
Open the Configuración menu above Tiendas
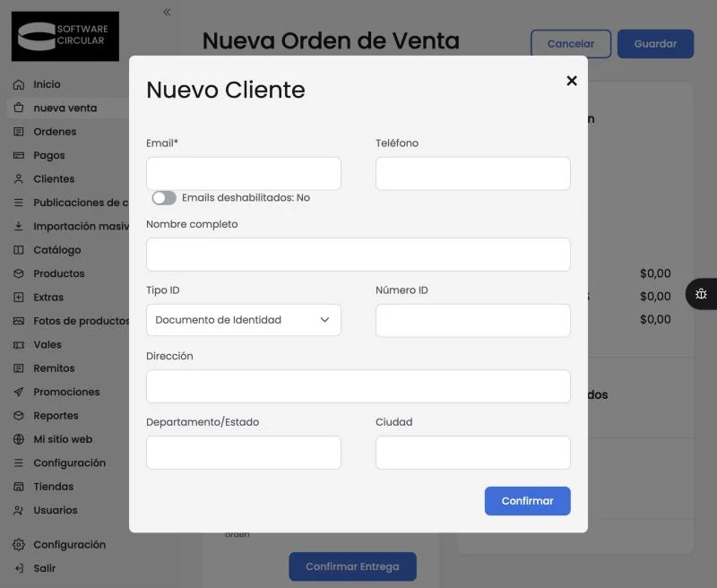[69, 463]
